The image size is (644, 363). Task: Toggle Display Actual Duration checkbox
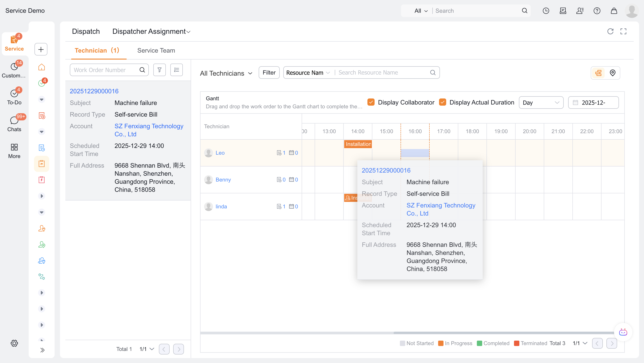coord(443,102)
